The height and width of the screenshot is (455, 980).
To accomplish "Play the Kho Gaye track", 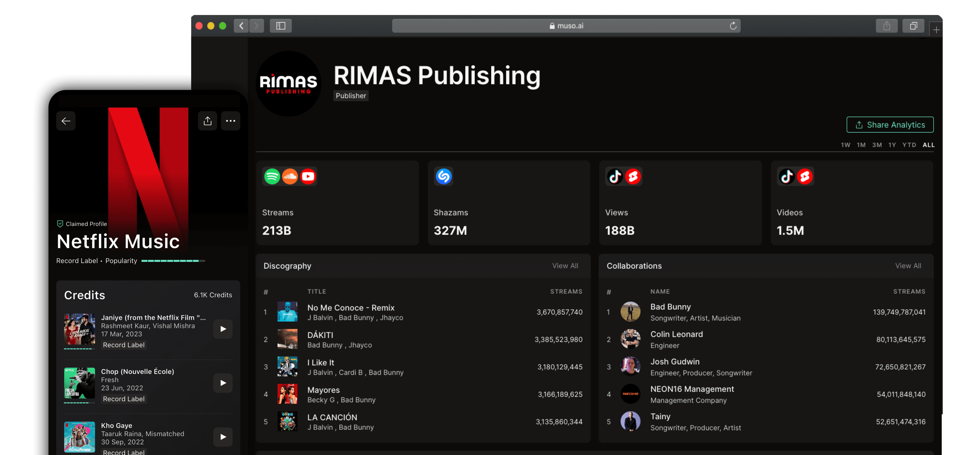I will coord(223,437).
